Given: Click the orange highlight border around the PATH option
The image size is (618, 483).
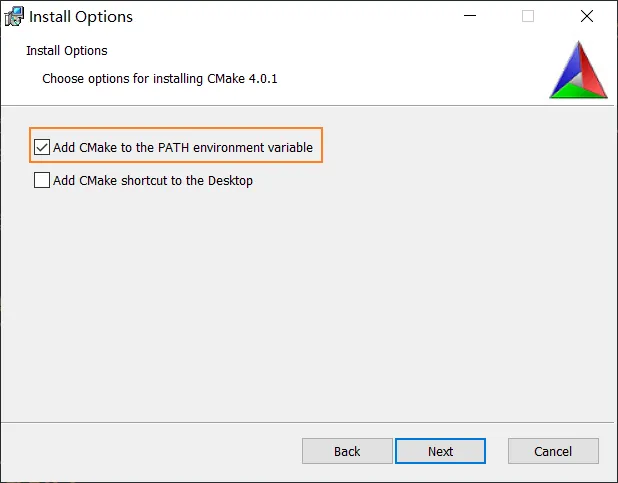Looking at the screenshot, I should click(x=324, y=147).
